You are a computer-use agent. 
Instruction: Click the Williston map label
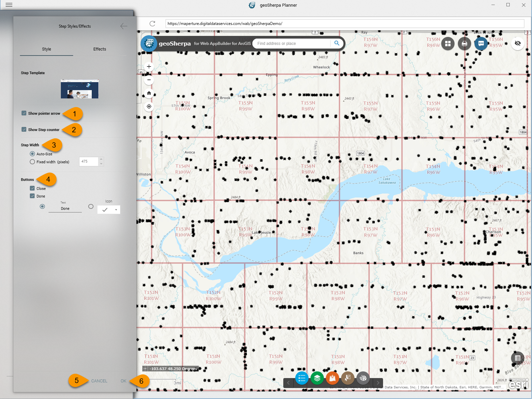(144, 174)
